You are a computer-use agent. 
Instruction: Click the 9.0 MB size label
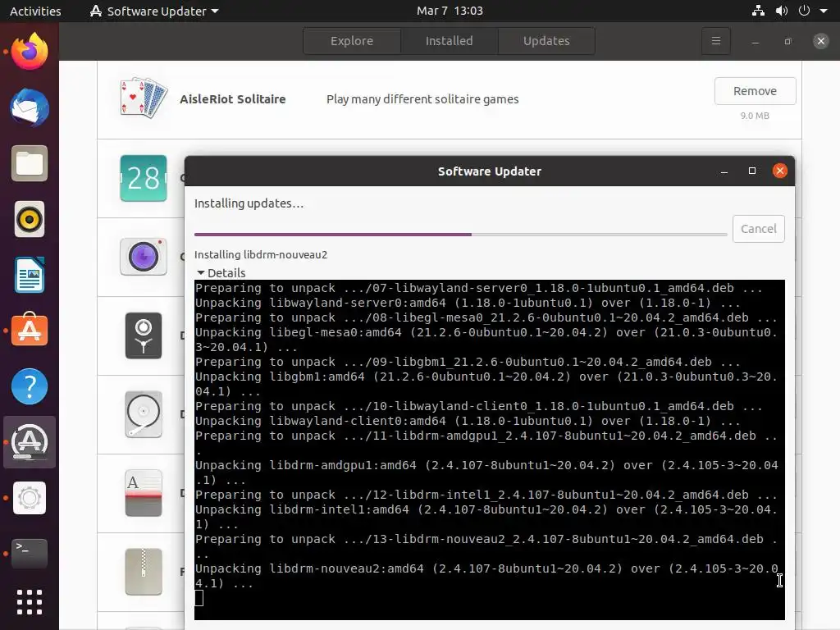click(x=755, y=116)
